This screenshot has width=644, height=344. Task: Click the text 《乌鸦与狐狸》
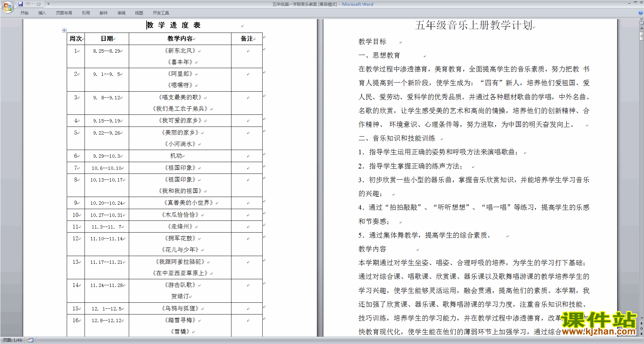[x=180, y=308]
